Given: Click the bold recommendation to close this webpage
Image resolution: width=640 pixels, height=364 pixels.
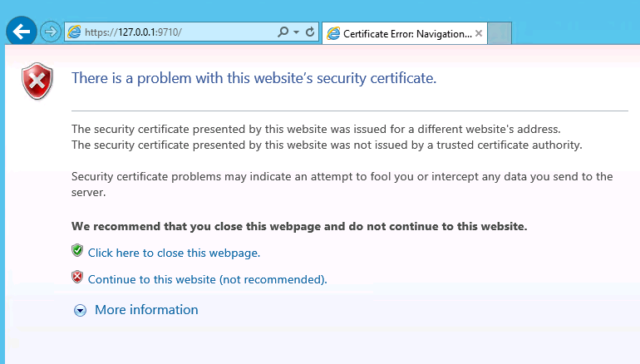Looking at the screenshot, I should coord(299,226).
